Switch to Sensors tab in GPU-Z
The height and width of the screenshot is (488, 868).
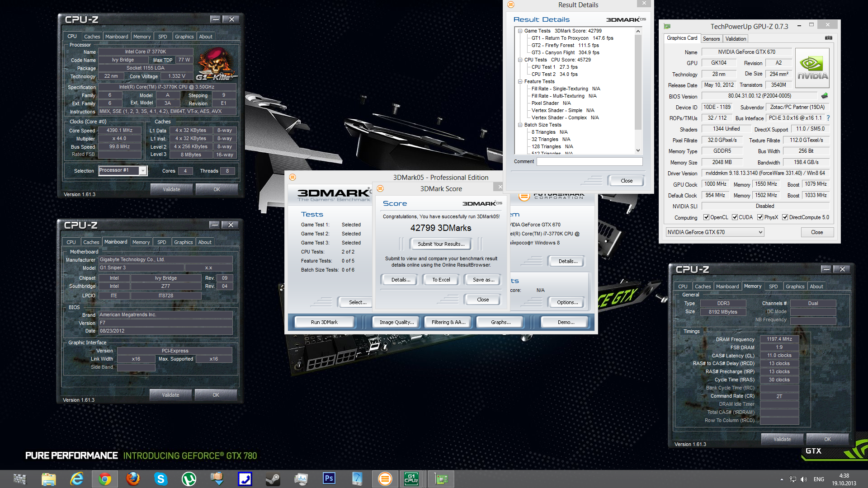click(711, 39)
